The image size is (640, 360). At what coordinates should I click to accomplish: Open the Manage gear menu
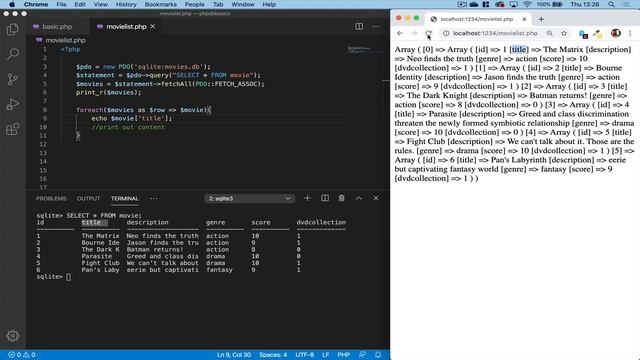[13, 336]
